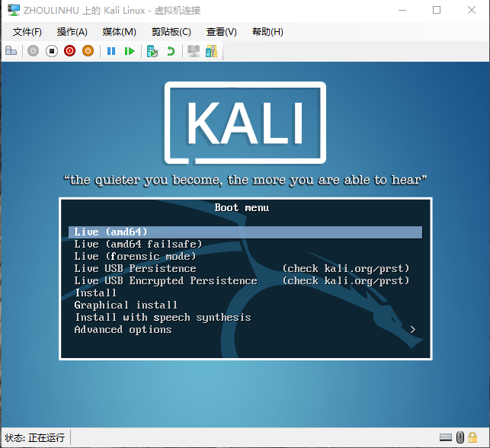Save the VM state with the orange icon

[88, 50]
